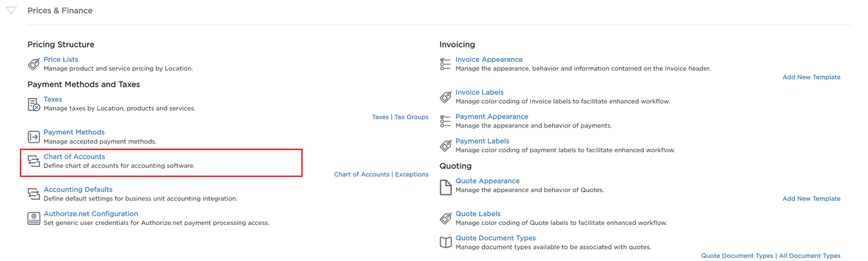Click the Quote Appearance page icon
Image resolution: width=868 pixels, height=261 pixels.
point(445,186)
